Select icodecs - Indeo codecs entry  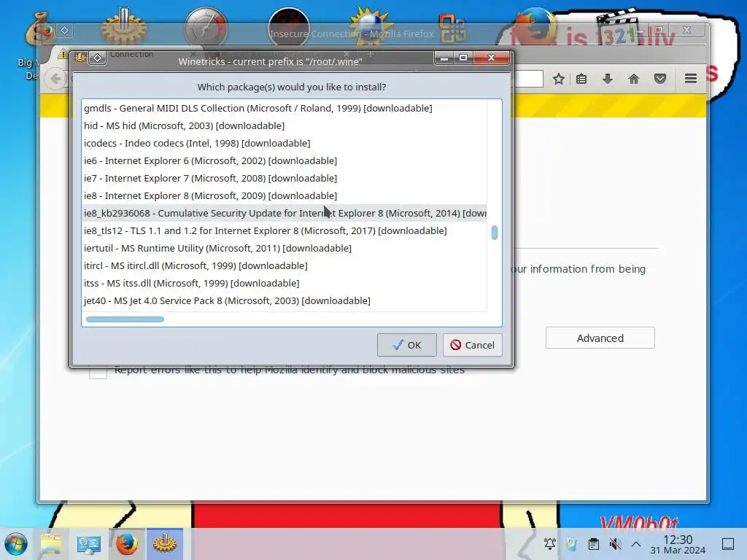point(285,144)
